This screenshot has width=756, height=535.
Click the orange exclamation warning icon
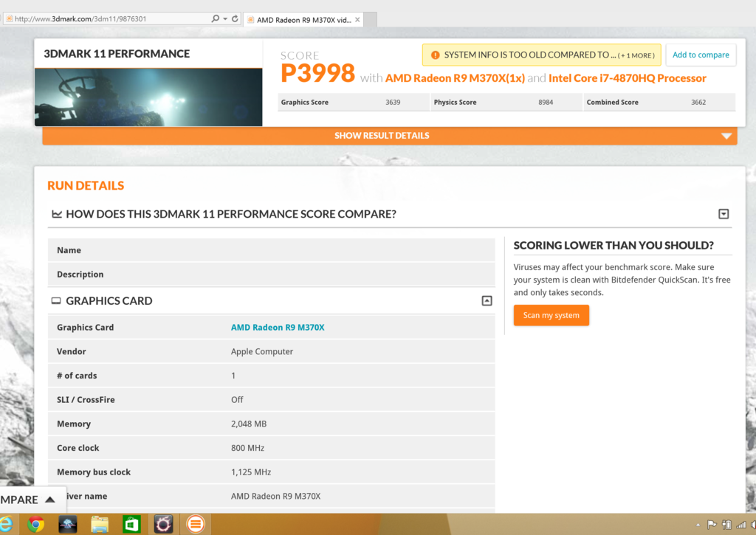pos(435,55)
